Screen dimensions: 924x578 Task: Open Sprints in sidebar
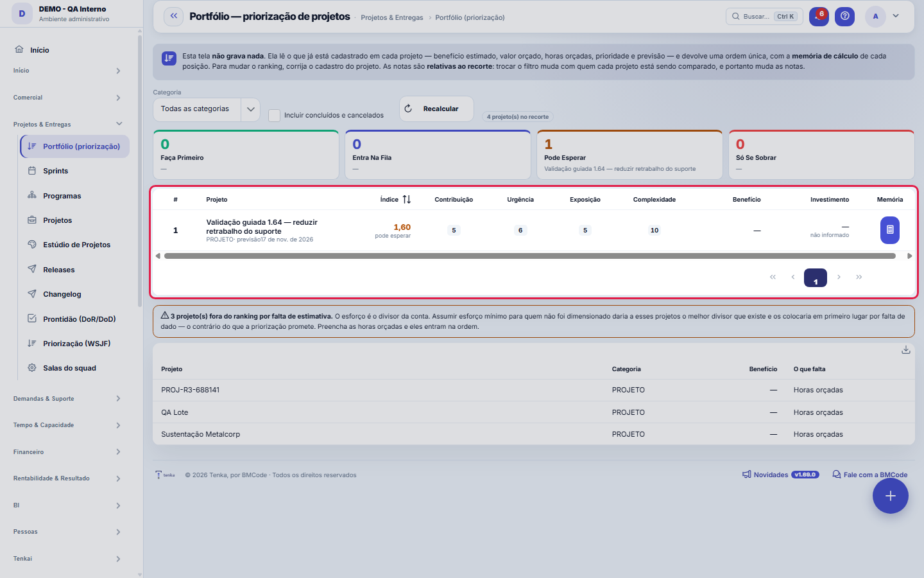pos(75,171)
